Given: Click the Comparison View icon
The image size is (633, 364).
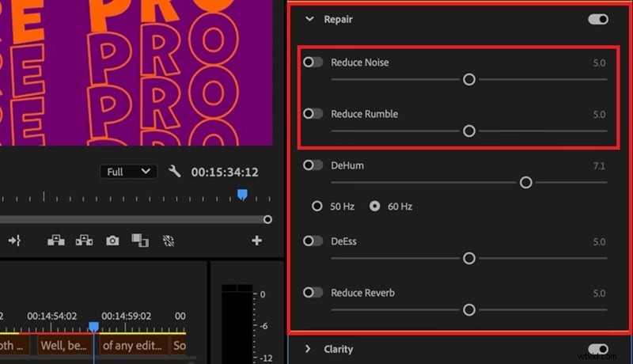Looking at the screenshot, I should (140, 241).
